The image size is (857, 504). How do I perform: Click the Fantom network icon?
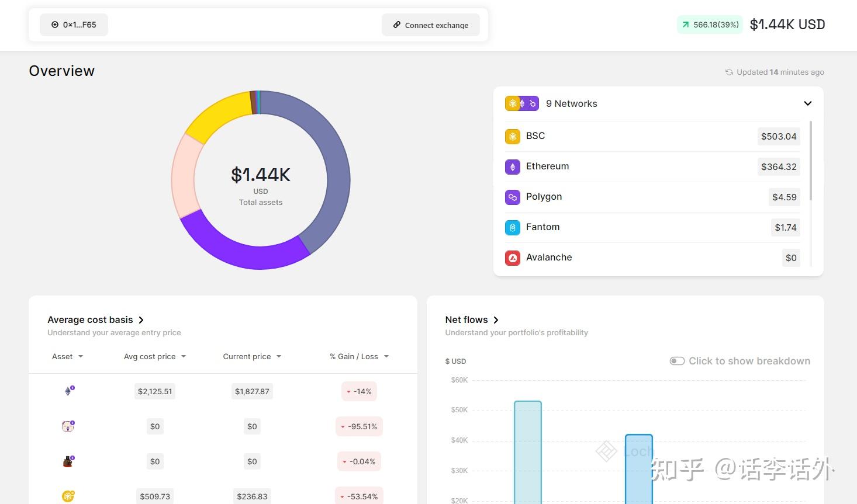(512, 227)
